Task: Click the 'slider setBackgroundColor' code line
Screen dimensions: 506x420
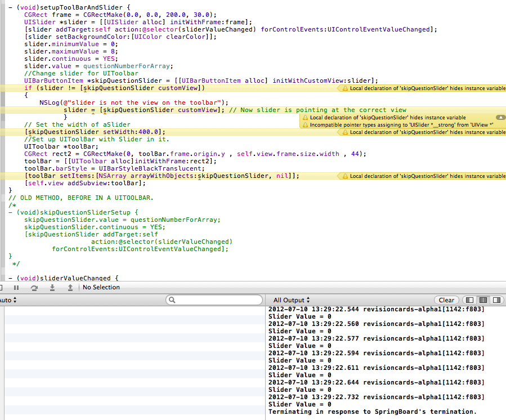Action: point(120,37)
